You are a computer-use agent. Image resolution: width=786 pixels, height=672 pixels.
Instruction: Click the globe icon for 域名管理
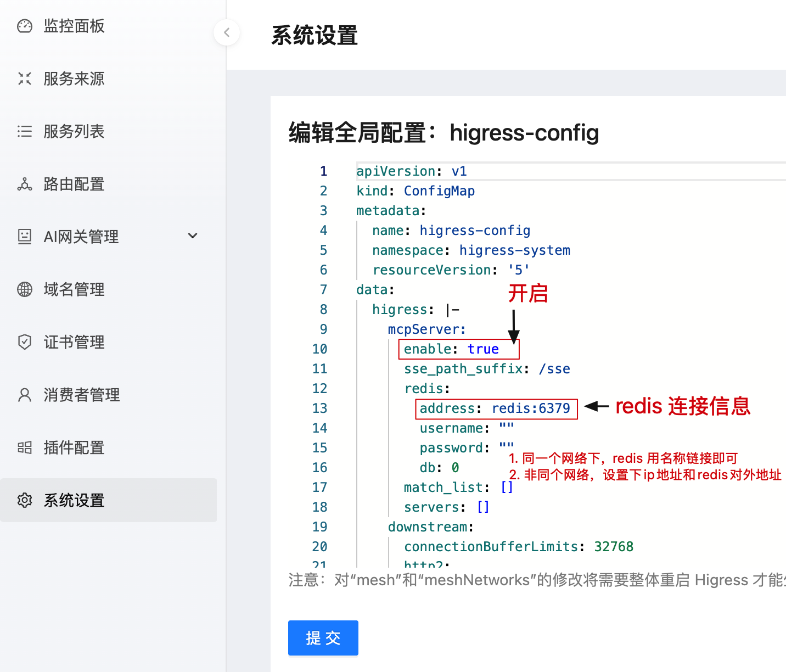click(25, 289)
